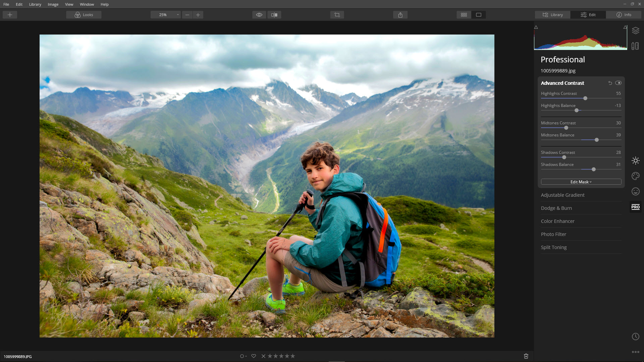Open the Edit menu
Screen dimensions: 644x362
[x=19, y=4]
